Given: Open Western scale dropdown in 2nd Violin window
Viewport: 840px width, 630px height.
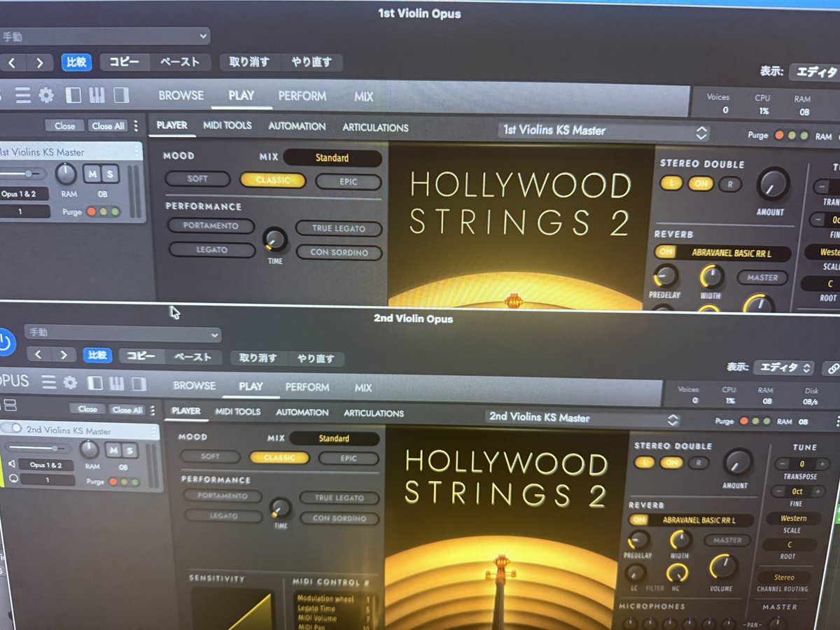Looking at the screenshot, I should tap(793, 519).
